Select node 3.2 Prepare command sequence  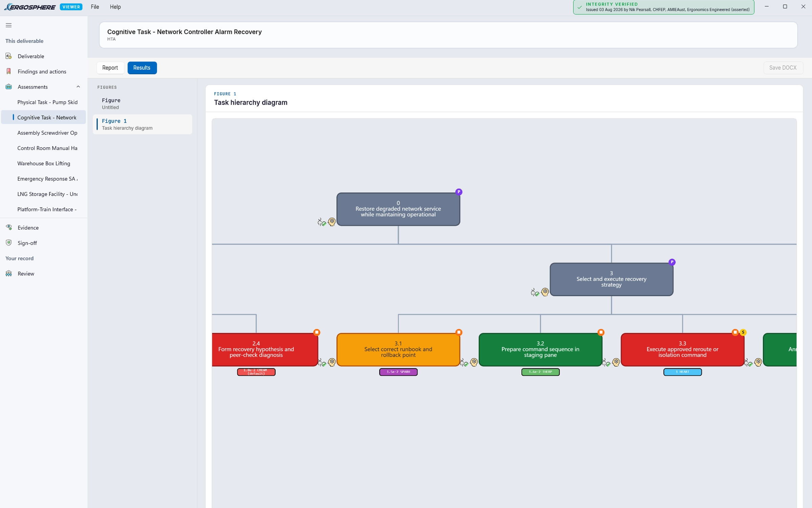[x=540, y=350]
